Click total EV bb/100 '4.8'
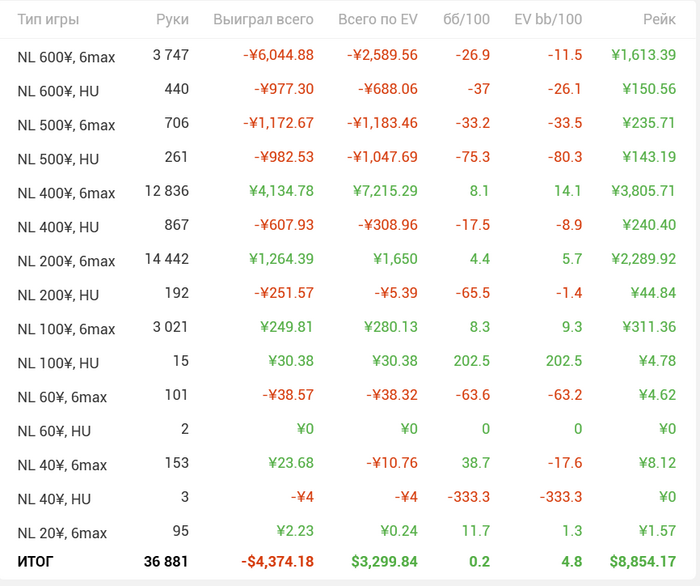Viewport: 700px width, 586px height. click(572, 561)
